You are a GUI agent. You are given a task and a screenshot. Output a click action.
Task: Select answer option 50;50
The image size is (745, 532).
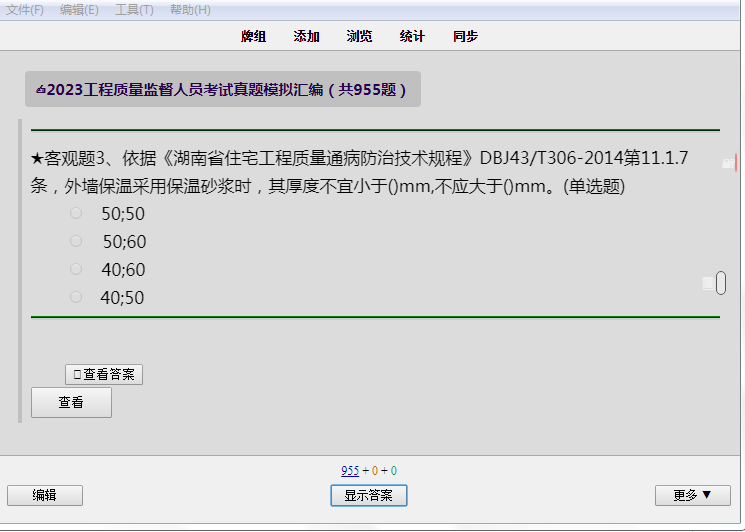pos(76,213)
